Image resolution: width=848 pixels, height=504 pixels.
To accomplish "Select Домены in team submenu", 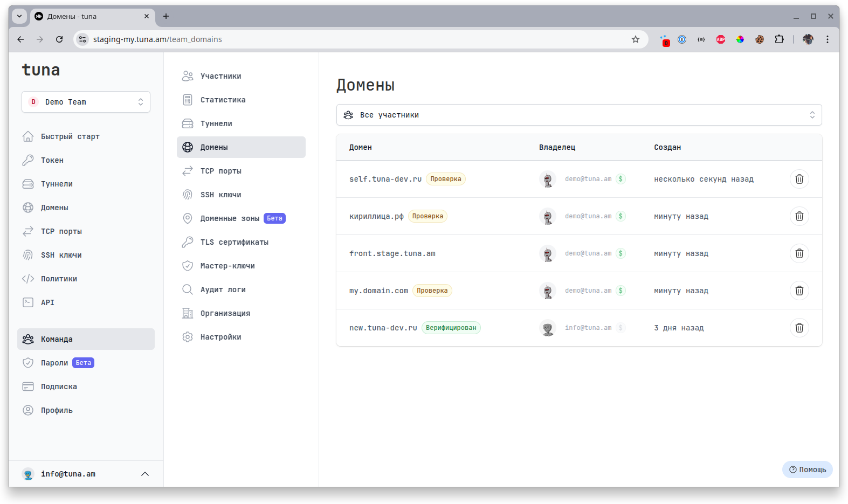I will click(x=241, y=147).
